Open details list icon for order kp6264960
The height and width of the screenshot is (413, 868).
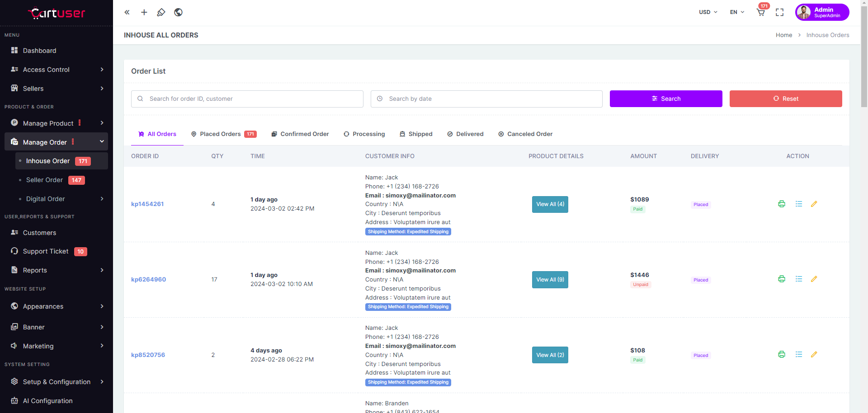(x=799, y=279)
